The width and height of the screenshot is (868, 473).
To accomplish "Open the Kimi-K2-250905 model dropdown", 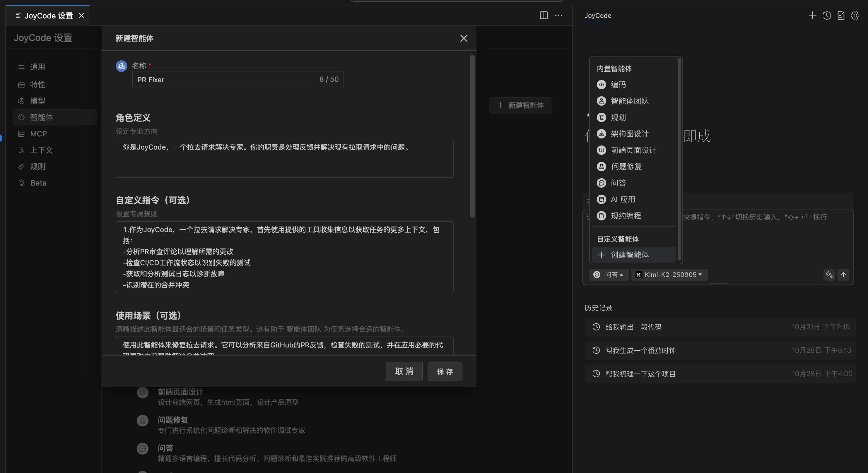I will 669,275.
